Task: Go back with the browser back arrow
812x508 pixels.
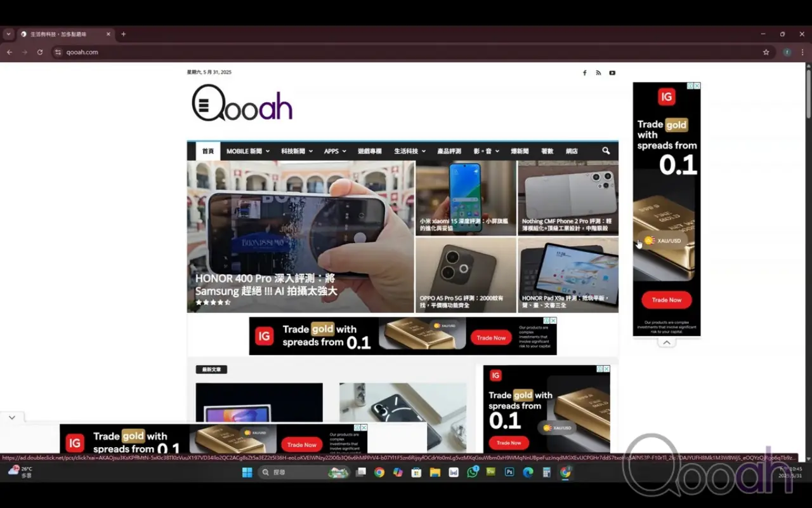Action: tap(10, 52)
